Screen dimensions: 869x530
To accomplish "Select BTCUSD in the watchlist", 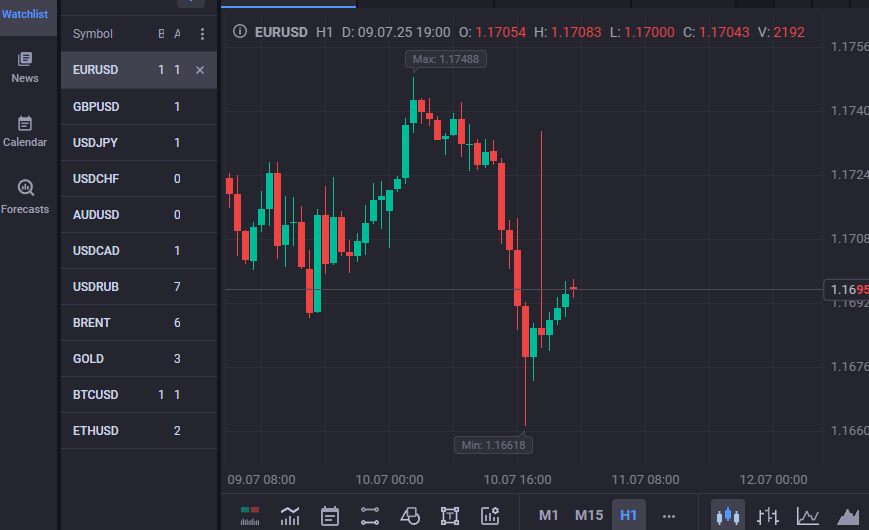I will coord(96,395).
